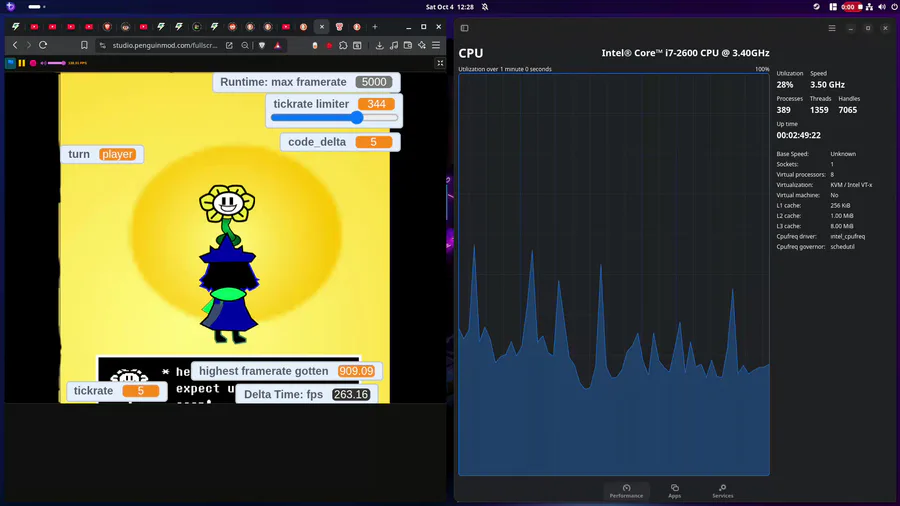This screenshot has width=900, height=506.
Task: Open the browser hamburger menu
Action: click(436, 45)
